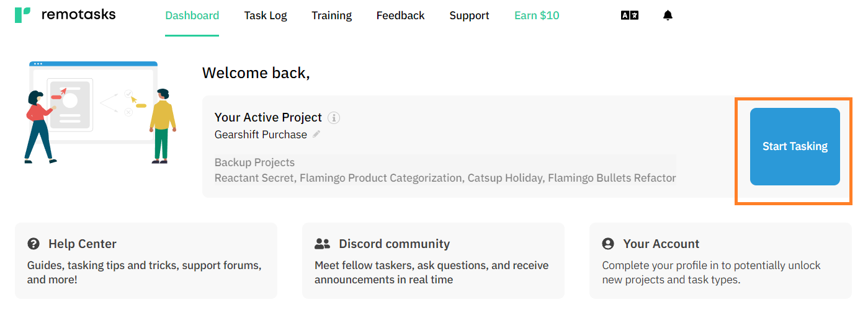The width and height of the screenshot is (868, 310).
Task: Switch to the Dashboard tab
Action: coord(192,15)
